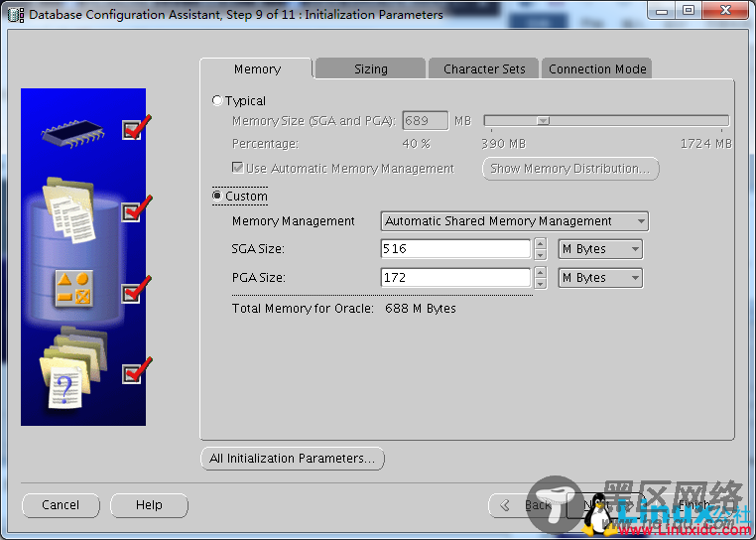The width and height of the screenshot is (756, 540).
Task: Switch to the Sizing tab
Action: pos(370,69)
